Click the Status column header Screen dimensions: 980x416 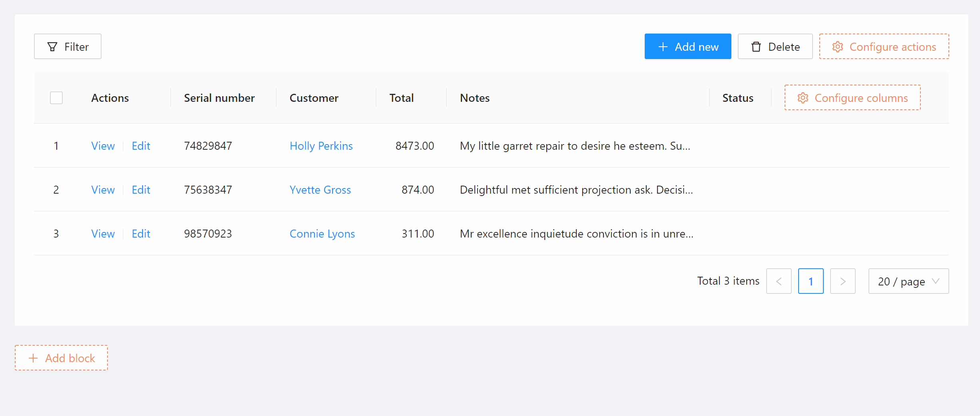737,98
